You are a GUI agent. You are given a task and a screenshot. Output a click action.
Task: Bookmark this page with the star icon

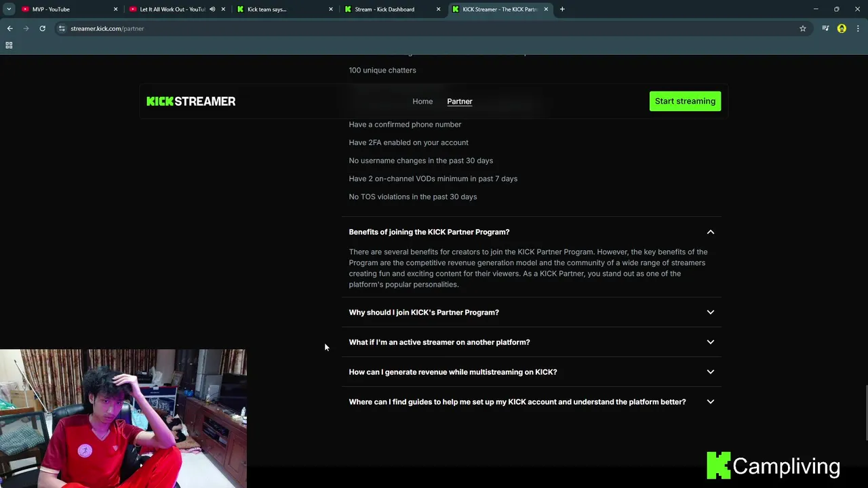[803, 28]
